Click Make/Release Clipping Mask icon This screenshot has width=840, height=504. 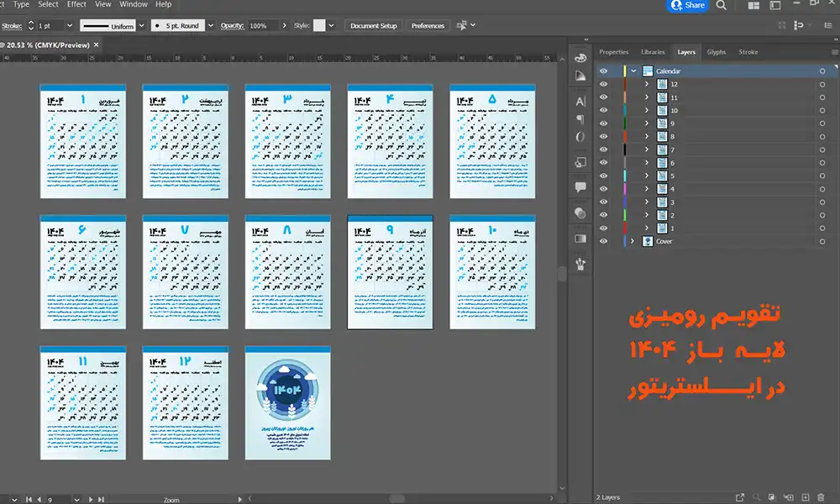772,497
